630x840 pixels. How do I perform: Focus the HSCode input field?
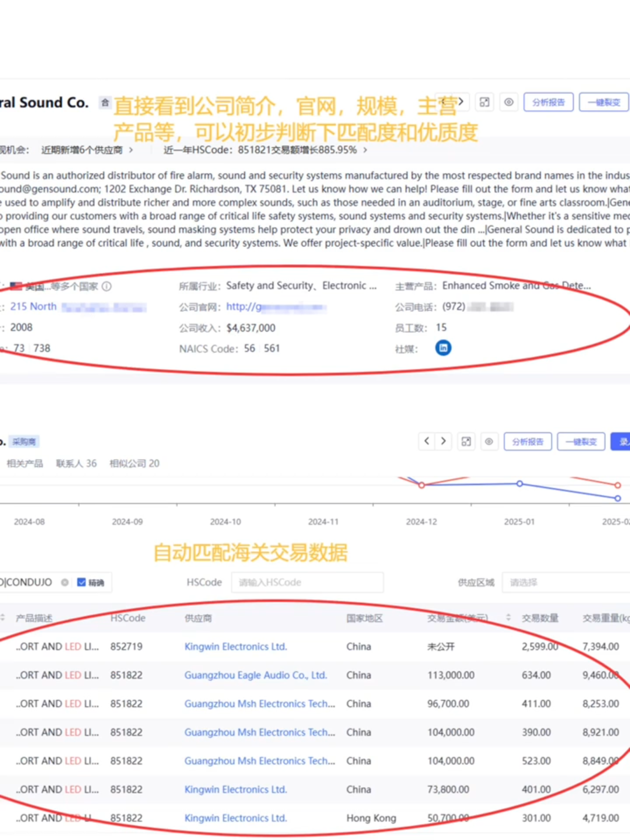coord(307,582)
